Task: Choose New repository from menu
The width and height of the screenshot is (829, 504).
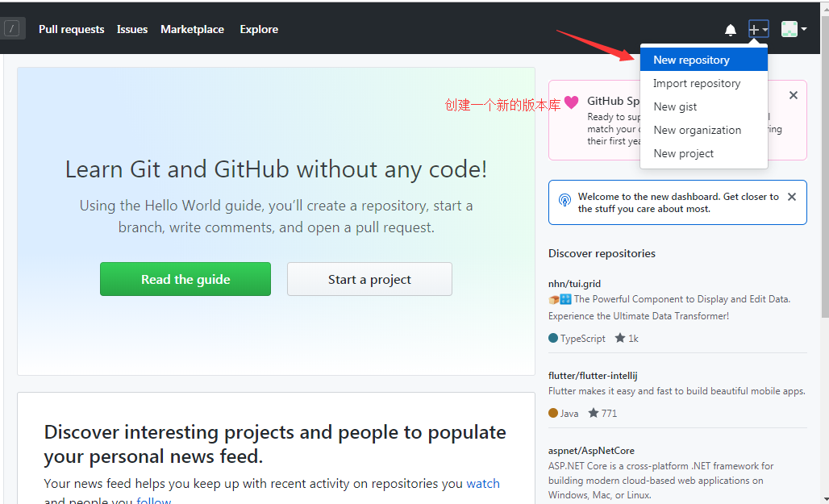Action: pyautogui.click(x=704, y=60)
